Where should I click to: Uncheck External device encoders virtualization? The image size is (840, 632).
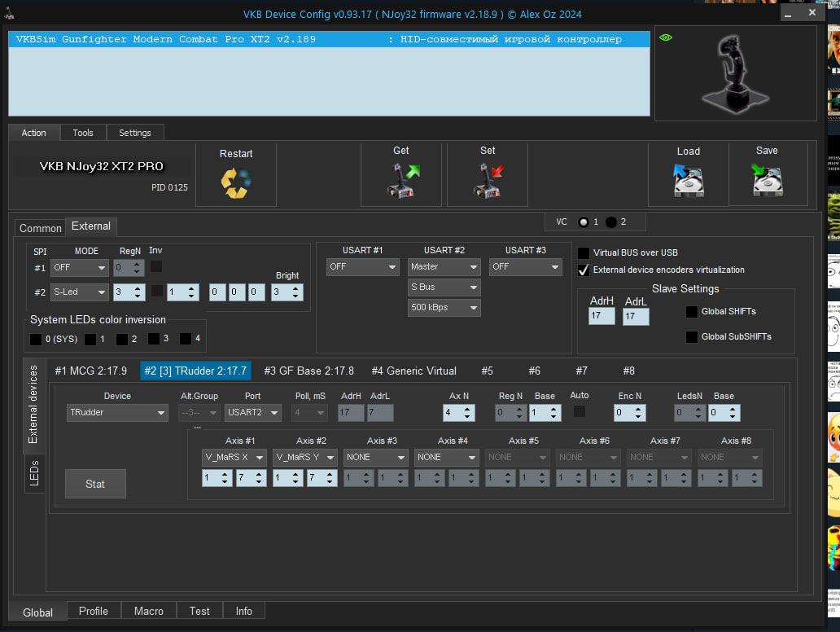tap(584, 270)
